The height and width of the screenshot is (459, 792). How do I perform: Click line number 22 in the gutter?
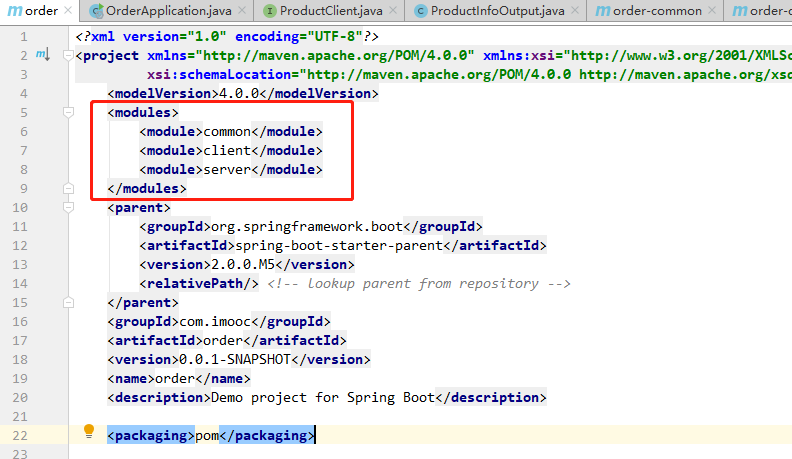pyautogui.click(x=20, y=435)
